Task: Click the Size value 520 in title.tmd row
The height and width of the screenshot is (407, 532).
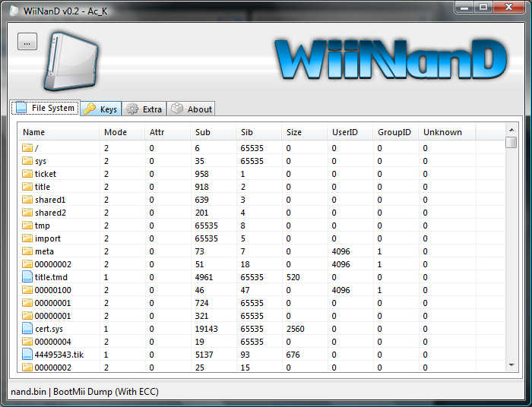Action: 293,277
